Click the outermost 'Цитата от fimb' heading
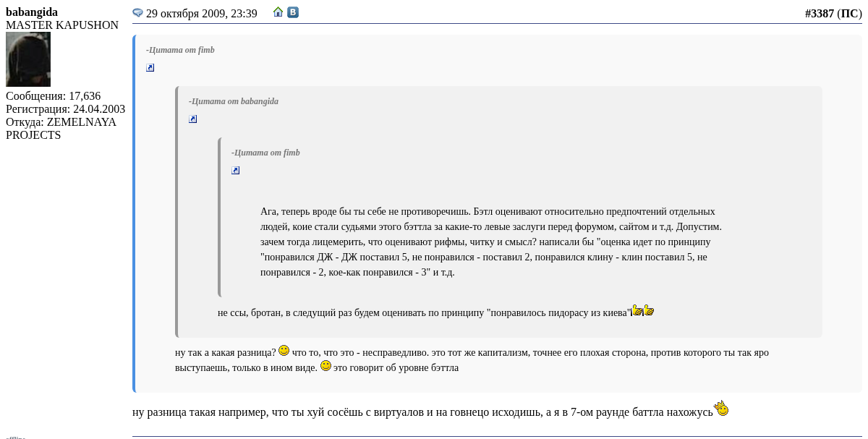Screen dimensions: 868x439 pos(180,50)
